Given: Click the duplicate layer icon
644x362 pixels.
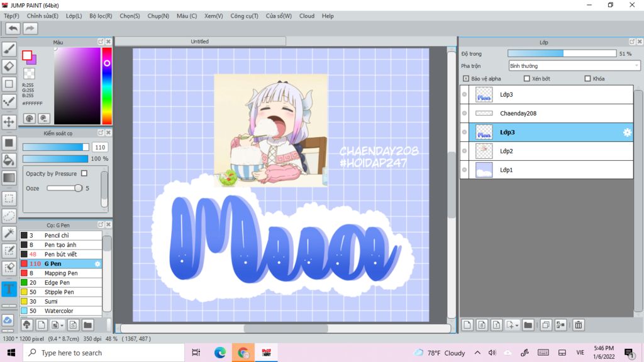Looking at the screenshot, I should pos(545,325).
